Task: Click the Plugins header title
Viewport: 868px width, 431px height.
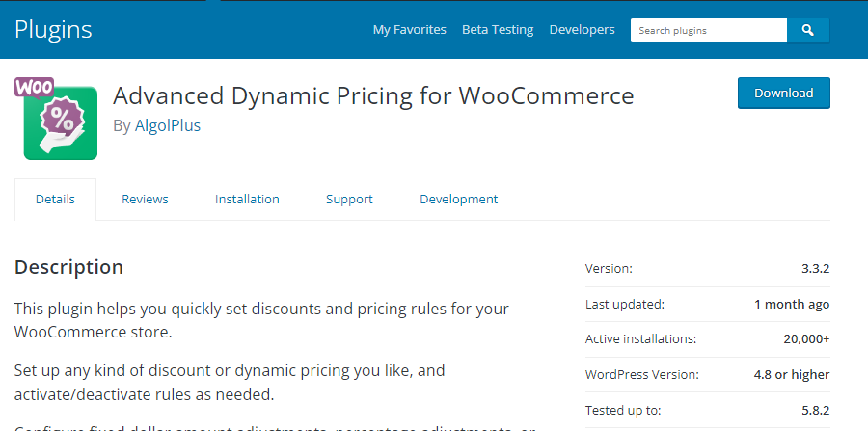Action: coord(53,29)
